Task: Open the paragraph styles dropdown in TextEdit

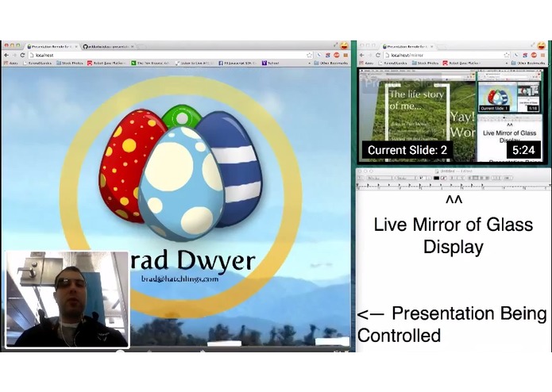Action: point(361,178)
